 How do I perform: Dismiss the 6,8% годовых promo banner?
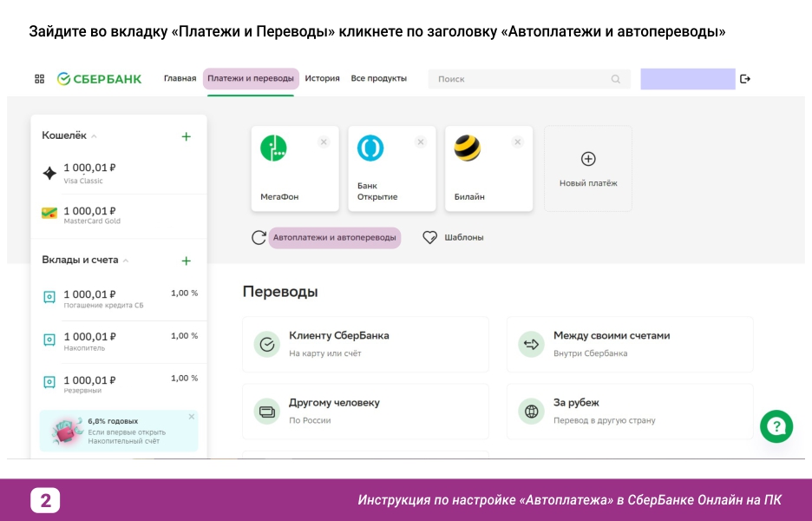192,417
